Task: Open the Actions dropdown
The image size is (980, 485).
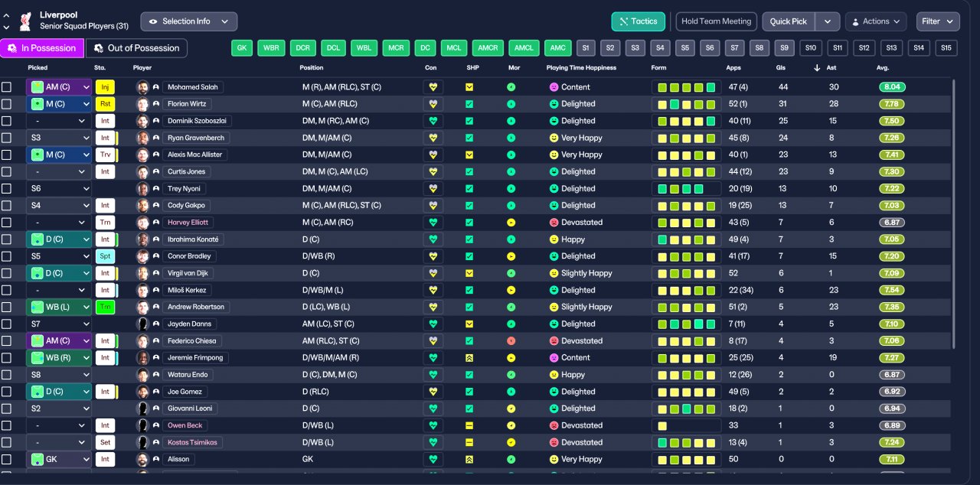Action: pos(876,21)
